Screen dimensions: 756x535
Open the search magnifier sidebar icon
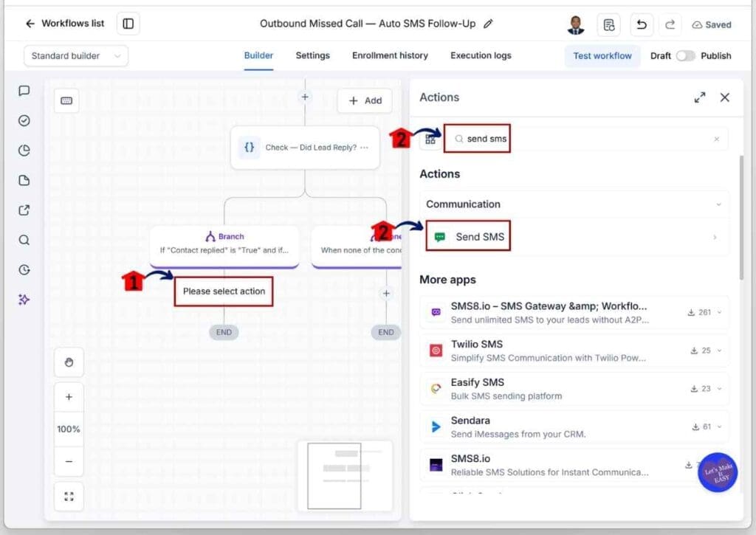tap(24, 240)
